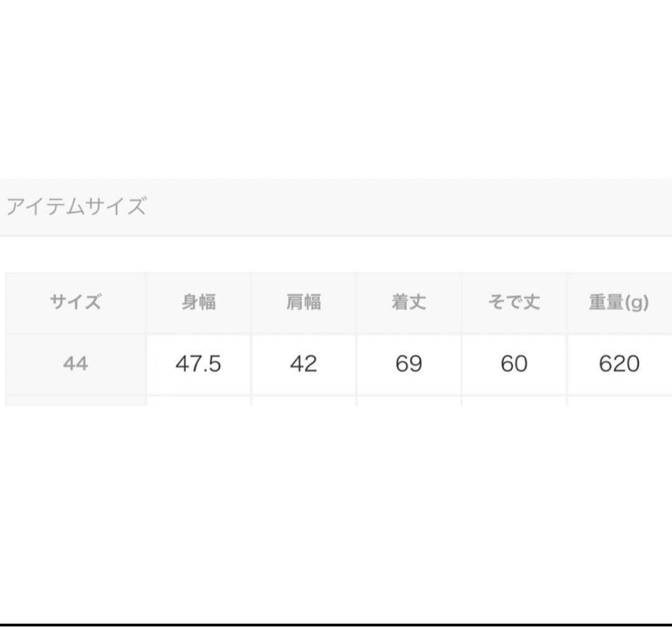Click the empty cell under 47.5
The image size is (672, 627).
tap(198, 401)
